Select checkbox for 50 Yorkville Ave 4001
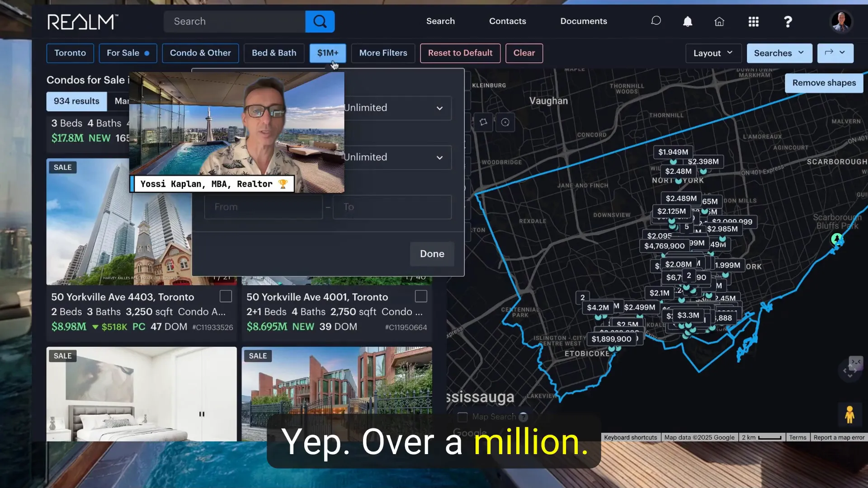Image resolution: width=868 pixels, height=488 pixels. [421, 296]
